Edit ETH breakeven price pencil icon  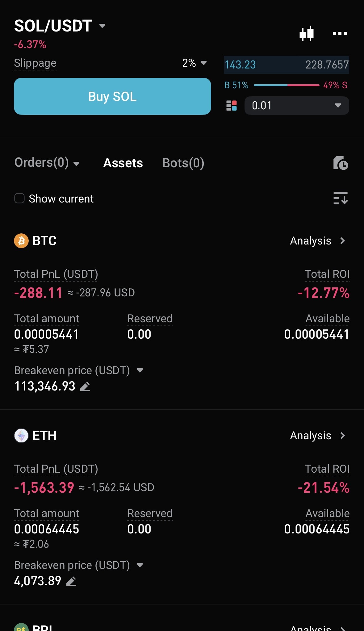[x=71, y=581]
